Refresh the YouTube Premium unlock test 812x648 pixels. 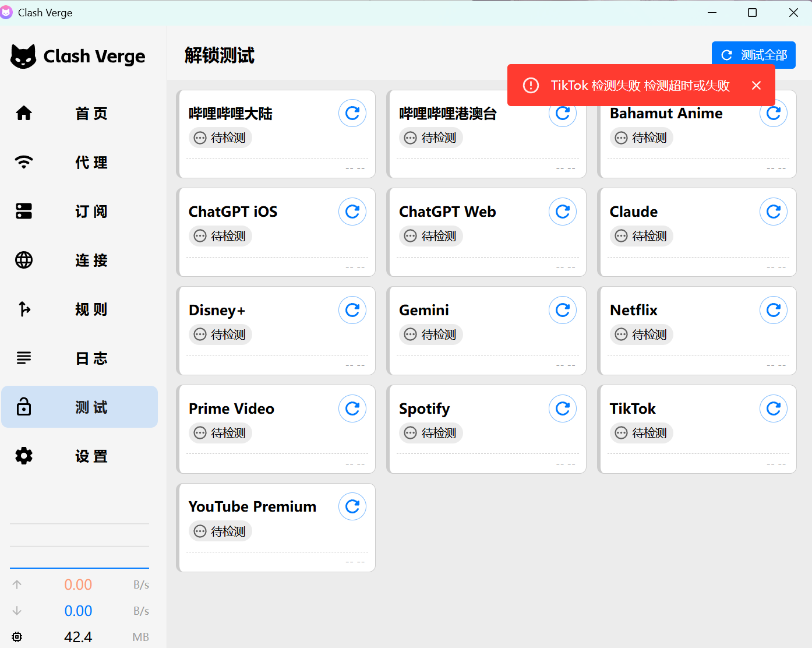[x=352, y=506]
